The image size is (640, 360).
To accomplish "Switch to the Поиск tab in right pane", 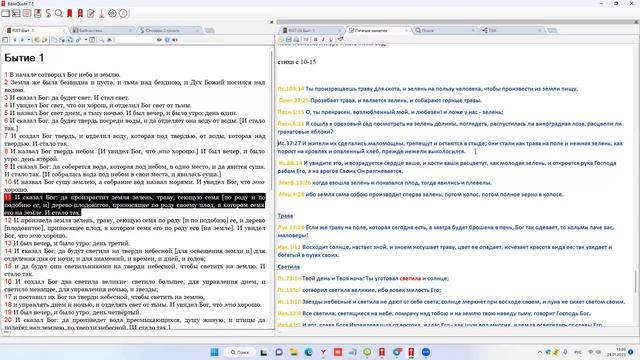I will tap(444, 30).
